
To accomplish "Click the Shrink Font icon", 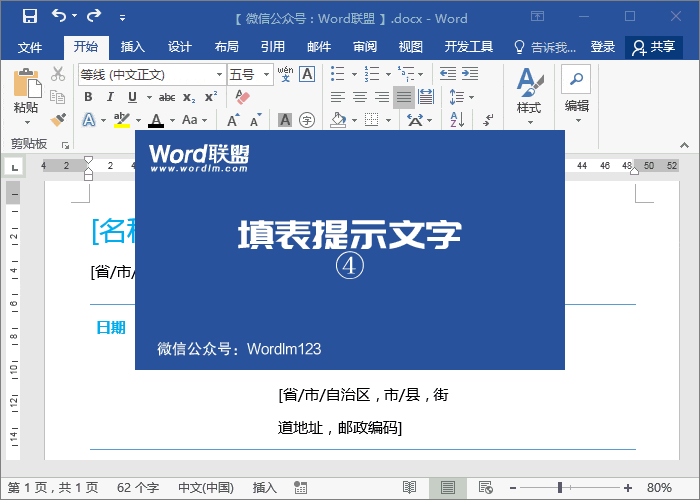I will [255, 120].
